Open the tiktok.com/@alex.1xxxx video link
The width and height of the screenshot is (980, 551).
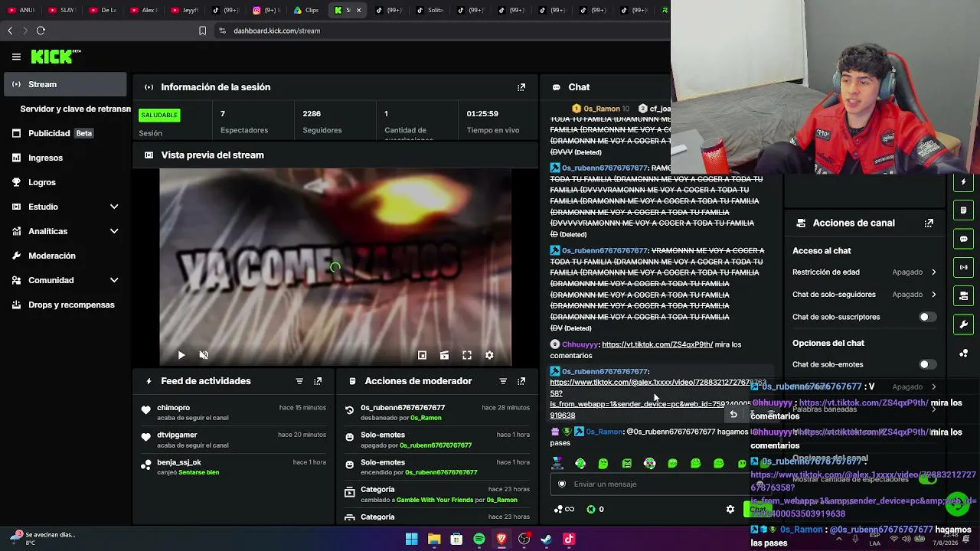tap(658, 399)
